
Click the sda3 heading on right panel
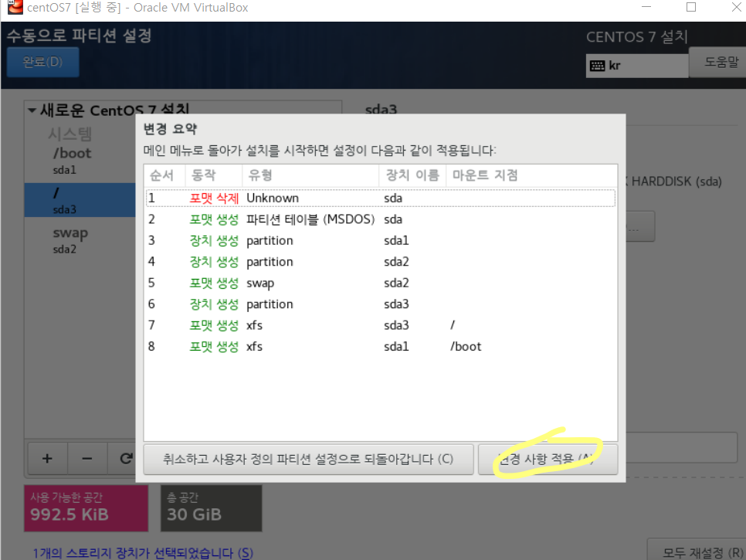[x=381, y=110]
